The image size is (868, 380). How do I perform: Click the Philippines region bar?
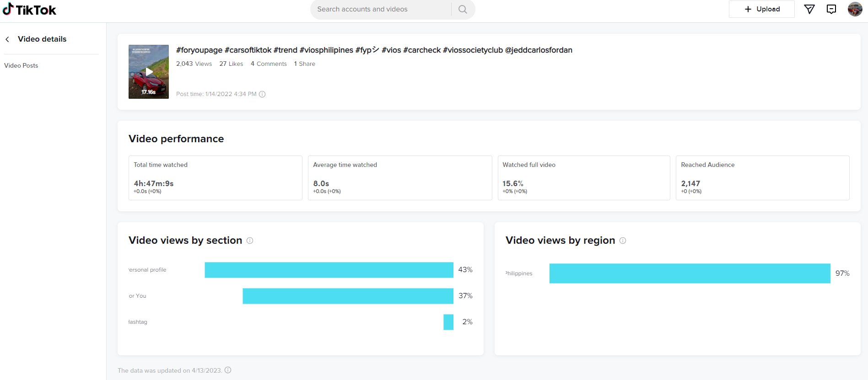[690, 273]
